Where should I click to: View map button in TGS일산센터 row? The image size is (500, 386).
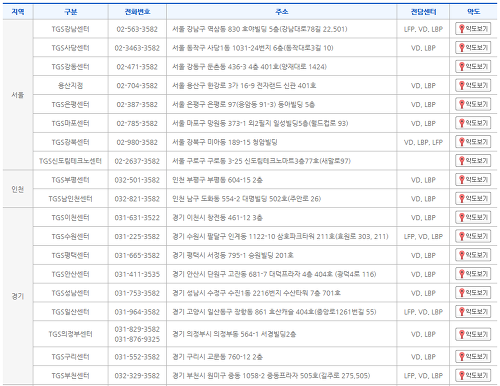click(473, 311)
